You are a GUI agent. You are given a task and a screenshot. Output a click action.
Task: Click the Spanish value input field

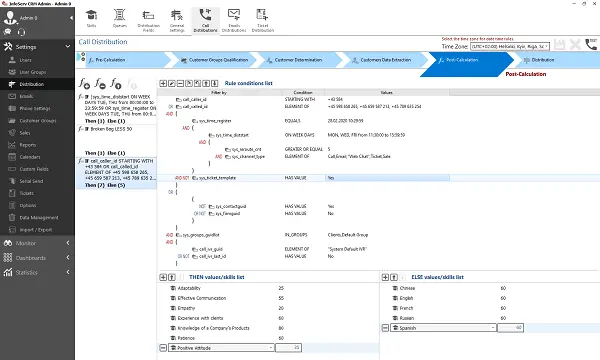[510, 328]
